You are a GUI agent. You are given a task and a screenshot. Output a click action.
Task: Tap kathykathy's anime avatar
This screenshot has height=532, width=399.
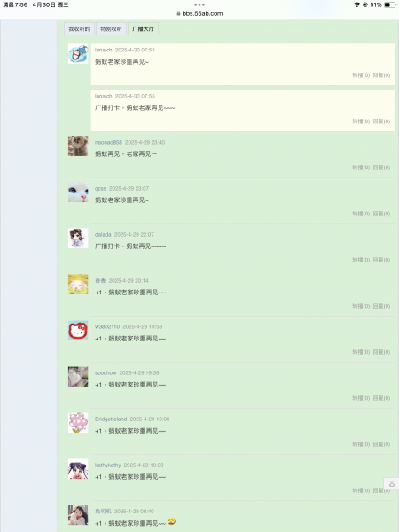(78, 469)
